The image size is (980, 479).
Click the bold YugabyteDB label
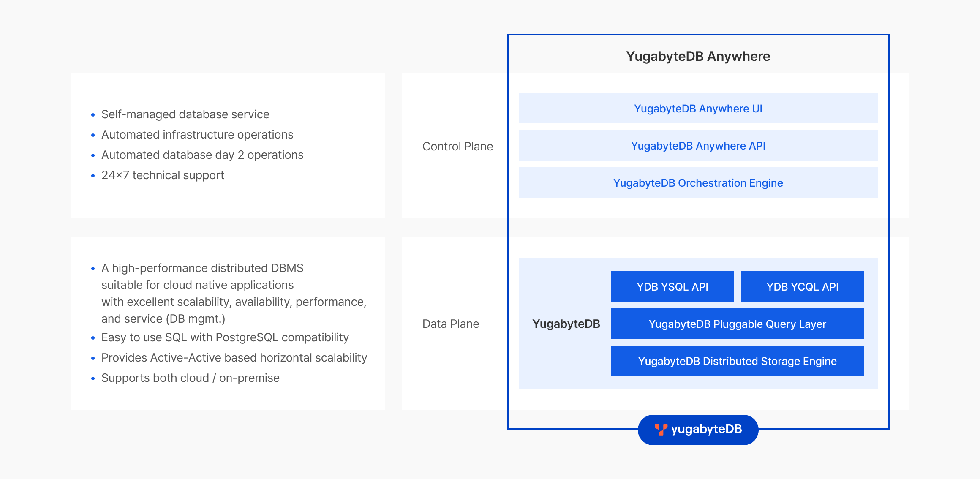pyautogui.click(x=566, y=324)
